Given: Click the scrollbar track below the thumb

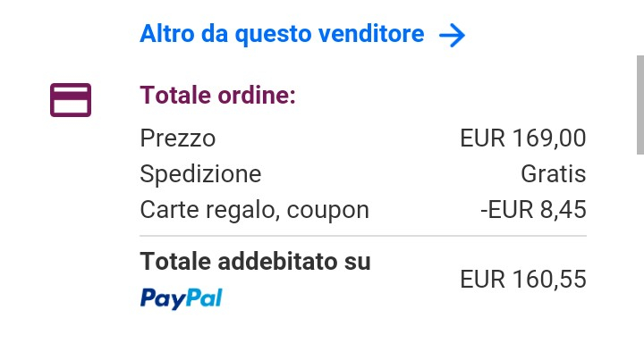Looking at the screenshot, I should click(x=640, y=253).
